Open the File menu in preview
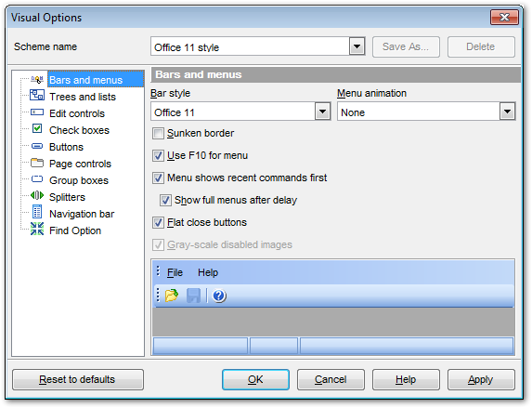This screenshot has height=408, width=532. coord(175,272)
